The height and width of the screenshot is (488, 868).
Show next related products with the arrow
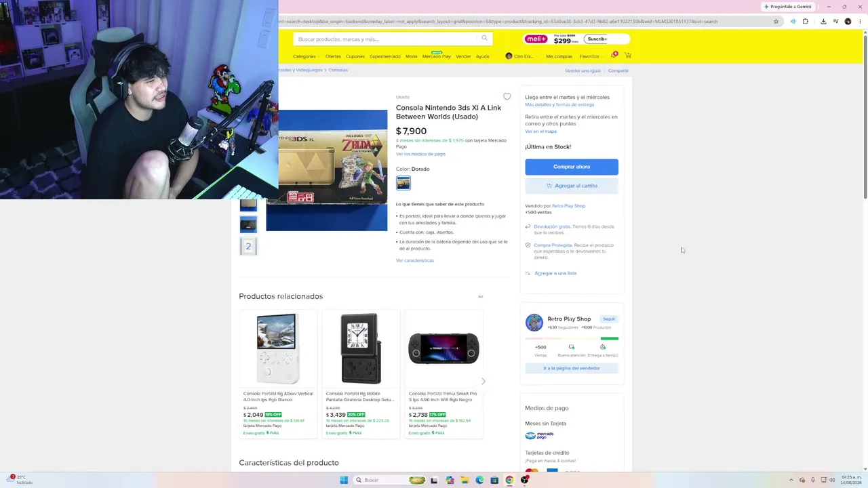click(x=484, y=381)
